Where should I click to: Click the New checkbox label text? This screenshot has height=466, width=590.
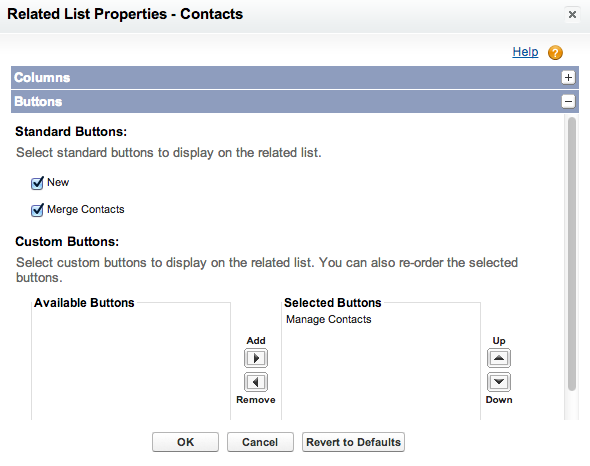pyautogui.click(x=58, y=183)
